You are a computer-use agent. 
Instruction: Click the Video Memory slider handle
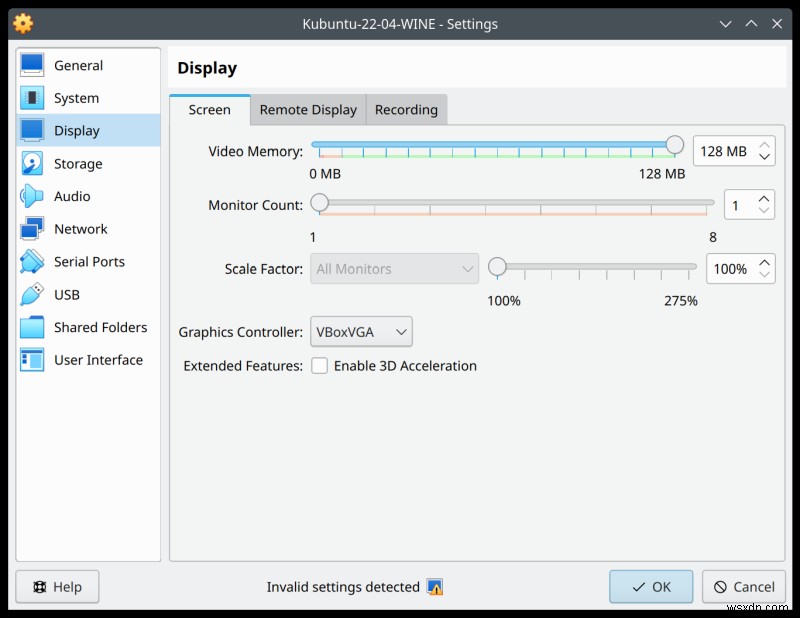pyautogui.click(x=674, y=145)
